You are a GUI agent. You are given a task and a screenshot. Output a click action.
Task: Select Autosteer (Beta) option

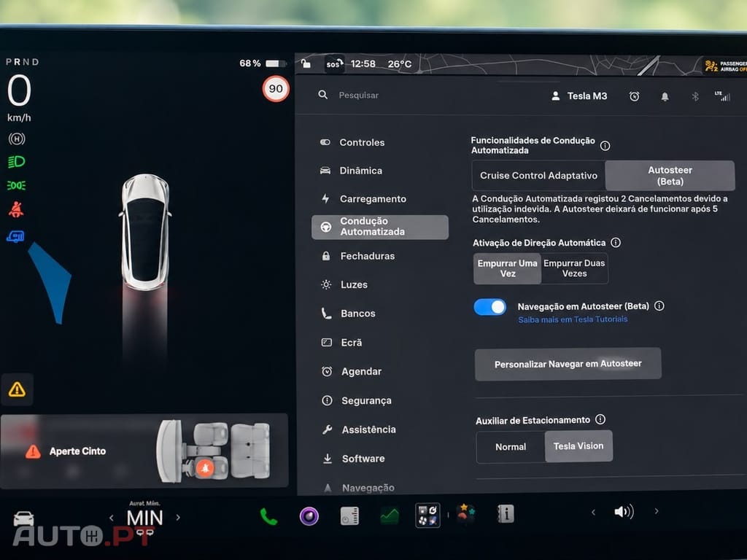tap(670, 176)
